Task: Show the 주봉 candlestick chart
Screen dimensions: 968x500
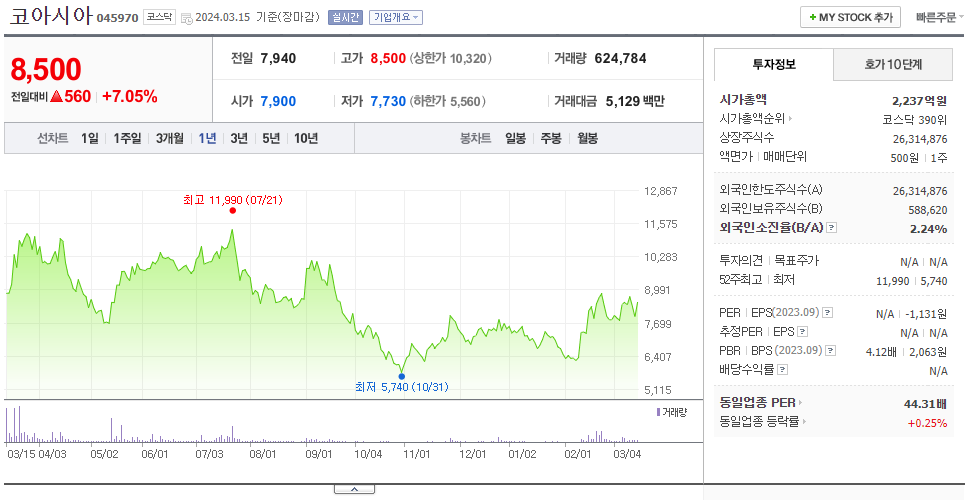Action: tap(551, 138)
